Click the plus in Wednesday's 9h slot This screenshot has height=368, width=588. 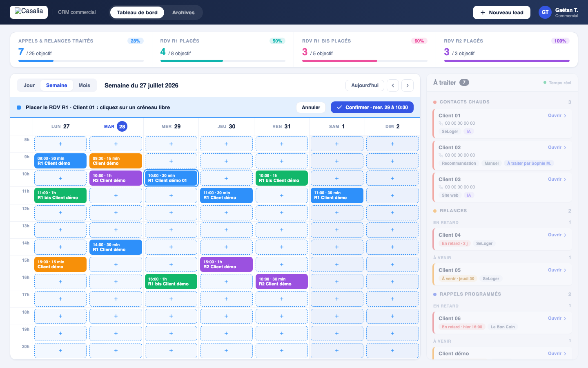171,161
